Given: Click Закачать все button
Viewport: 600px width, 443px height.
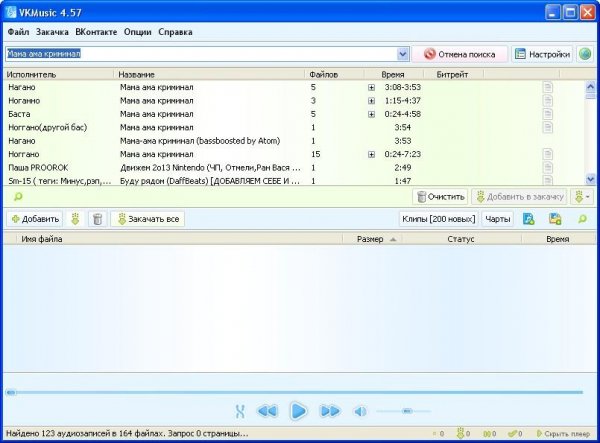Looking at the screenshot, I should pos(148,219).
